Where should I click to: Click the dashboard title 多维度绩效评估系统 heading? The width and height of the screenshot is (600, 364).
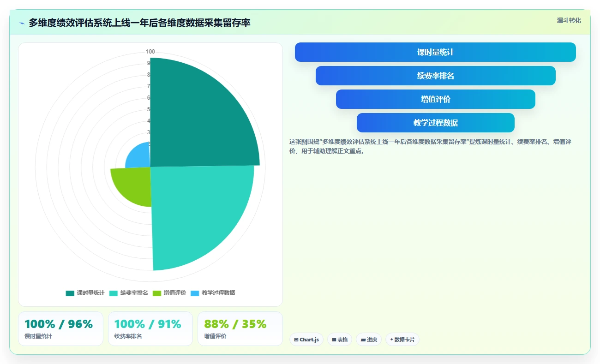click(139, 23)
